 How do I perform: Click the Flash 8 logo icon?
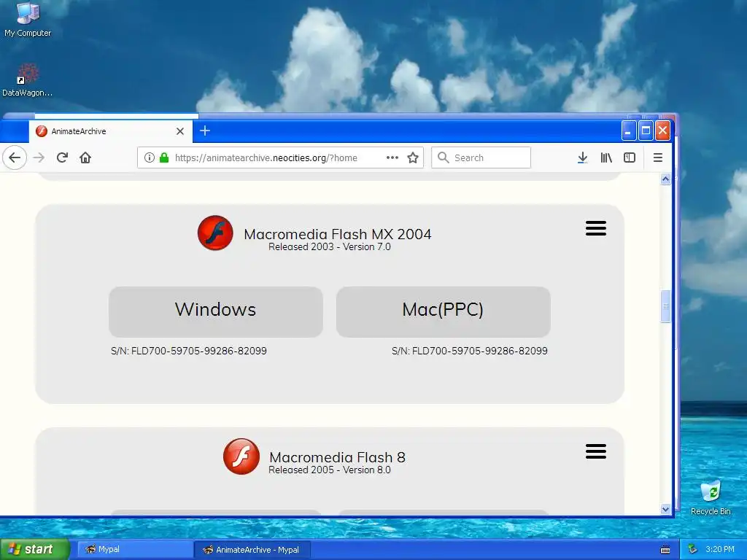point(241,456)
